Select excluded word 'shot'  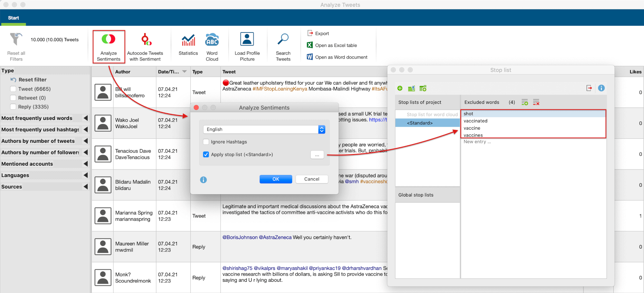pos(534,114)
